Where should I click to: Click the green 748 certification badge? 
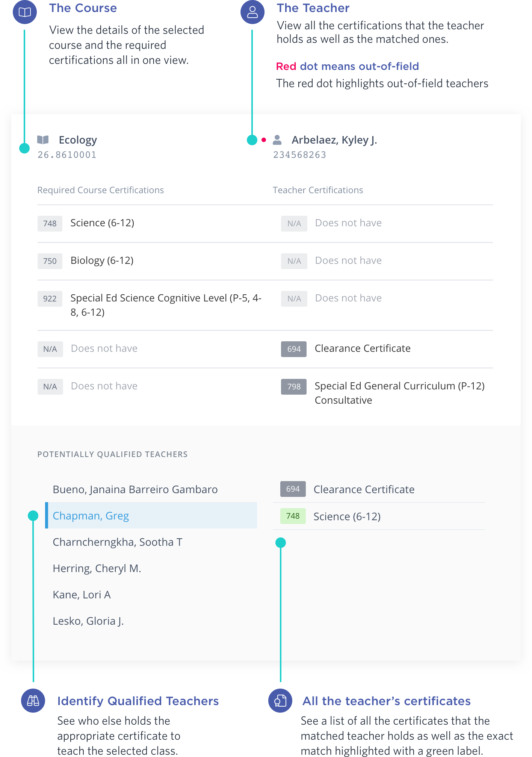tap(293, 516)
